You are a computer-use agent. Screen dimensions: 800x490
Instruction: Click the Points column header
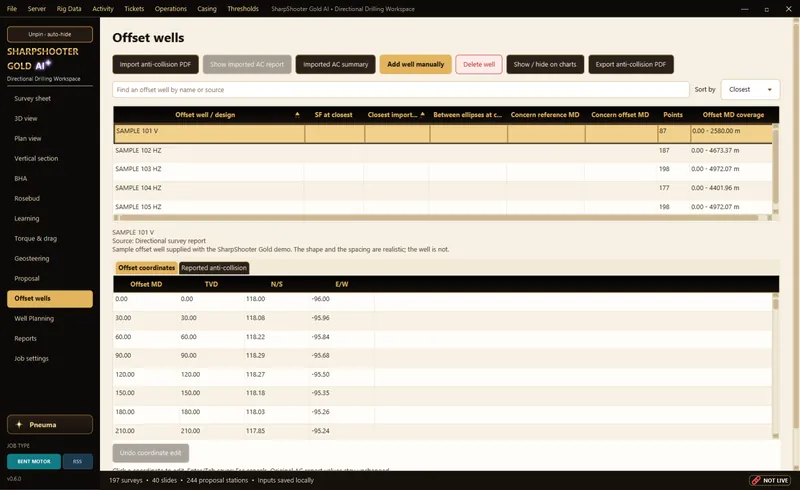(x=673, y=115)
